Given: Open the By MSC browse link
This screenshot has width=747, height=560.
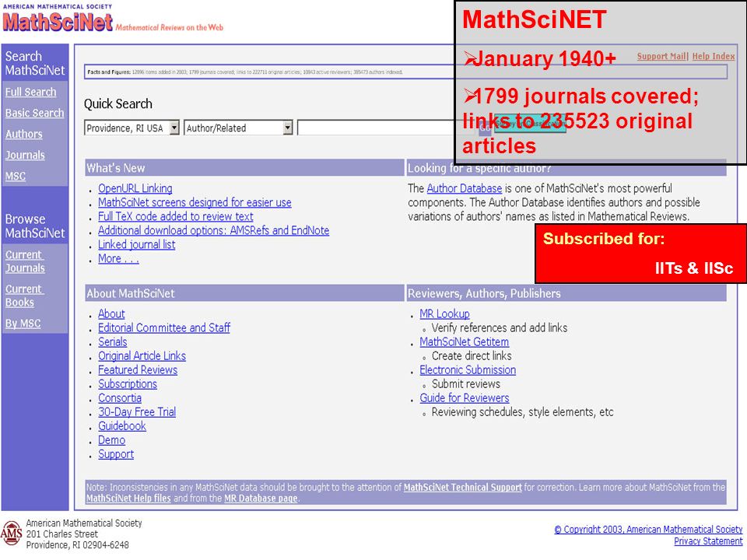Looking at the screenshot, I should 23,324.
